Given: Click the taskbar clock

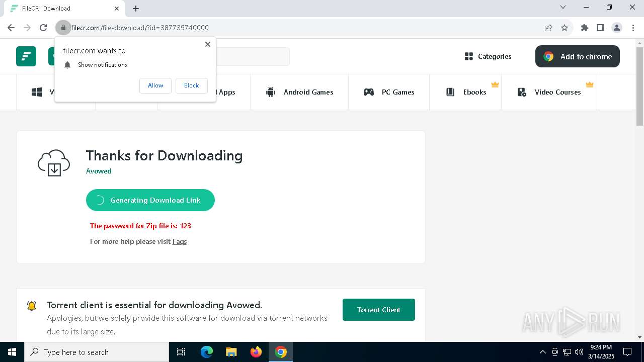Looking at the screenshot, I should pyautogui.click(x=601, y=352).
